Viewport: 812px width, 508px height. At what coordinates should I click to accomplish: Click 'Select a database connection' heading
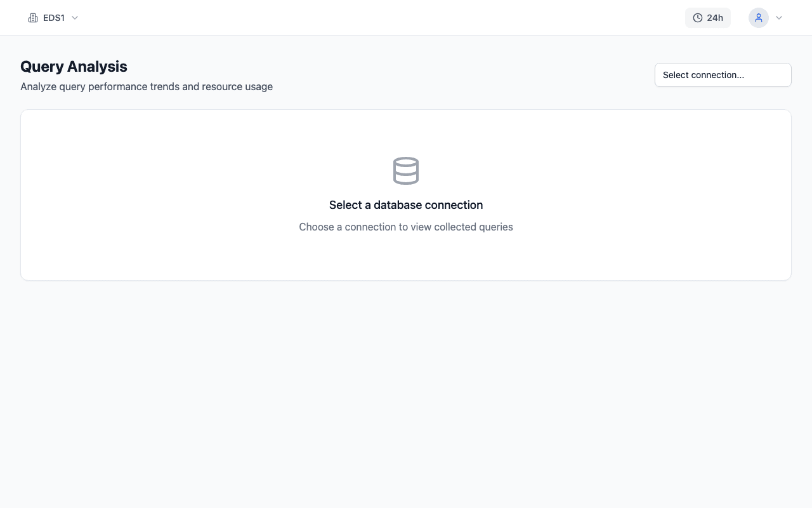pos(406,205)
